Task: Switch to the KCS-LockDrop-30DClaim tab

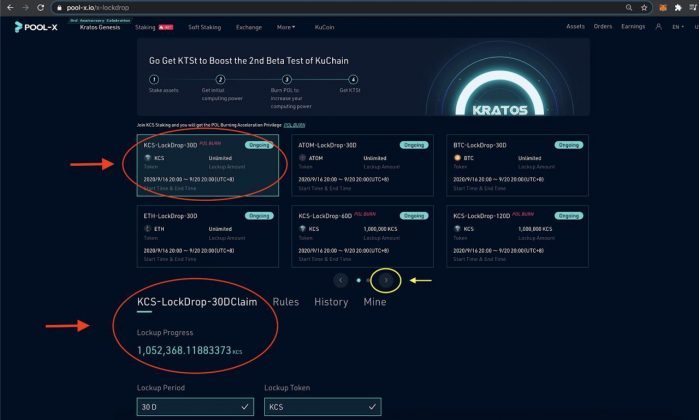Action: pos(197,302)
